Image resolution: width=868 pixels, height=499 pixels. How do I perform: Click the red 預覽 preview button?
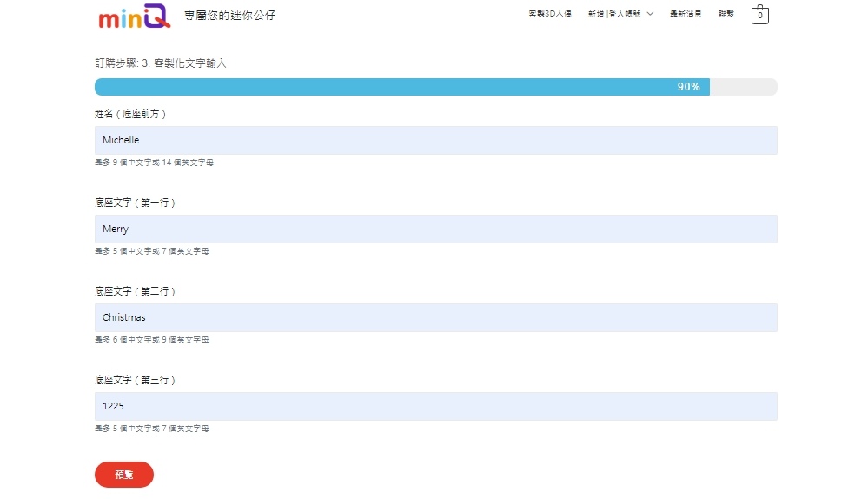pos(124,475)
